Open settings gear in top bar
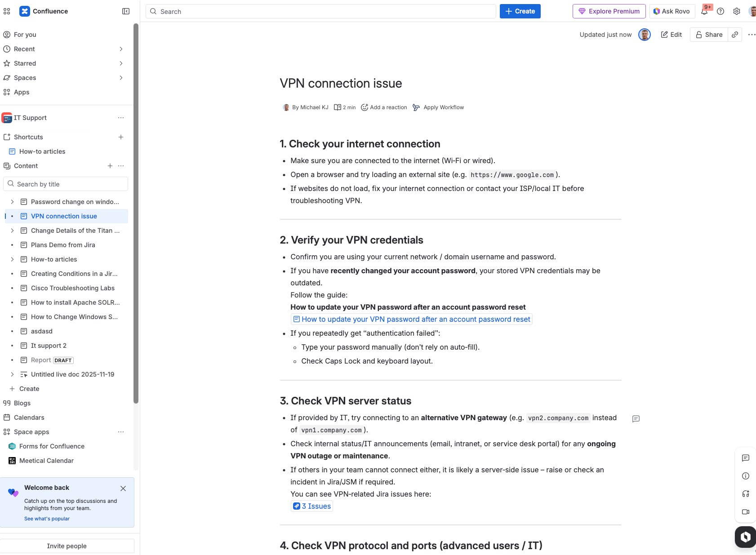The height and width of the screenshot is (555, 756). point(737,11)
